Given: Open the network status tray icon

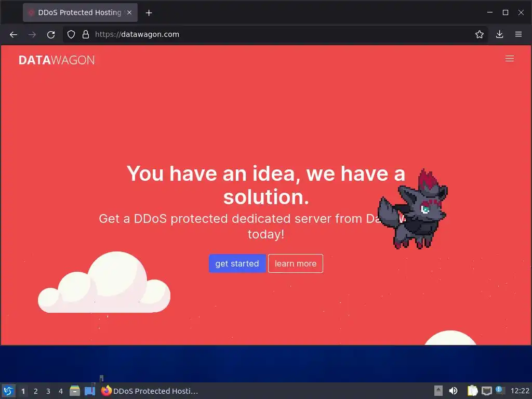Looking at the screenshot, I should pos(487,391).
